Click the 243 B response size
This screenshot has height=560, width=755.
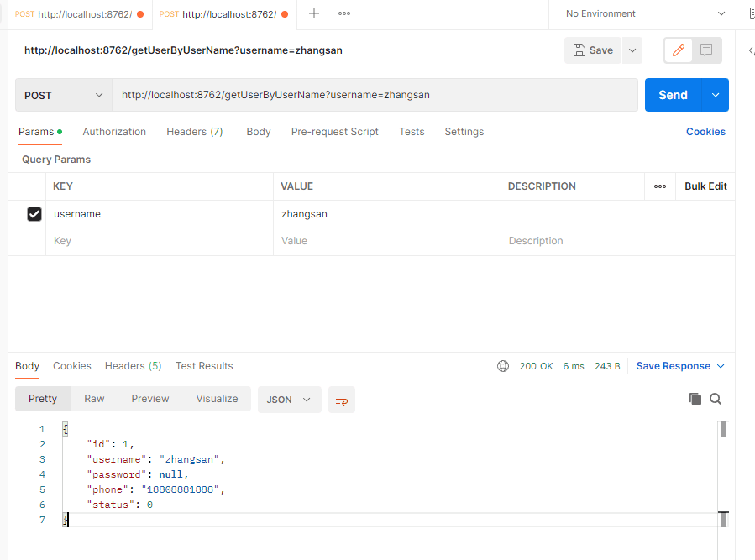point(607,366)
